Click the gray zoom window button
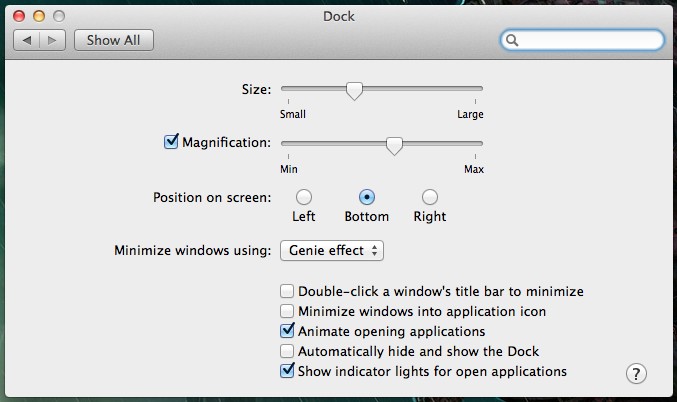 click(x=59, y=16)
